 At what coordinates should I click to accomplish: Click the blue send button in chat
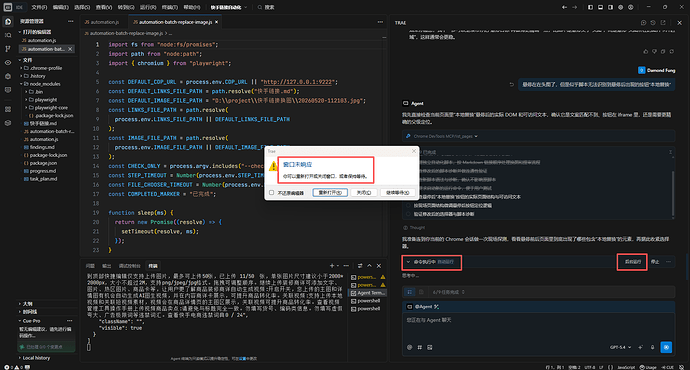(x=666, y=347)
